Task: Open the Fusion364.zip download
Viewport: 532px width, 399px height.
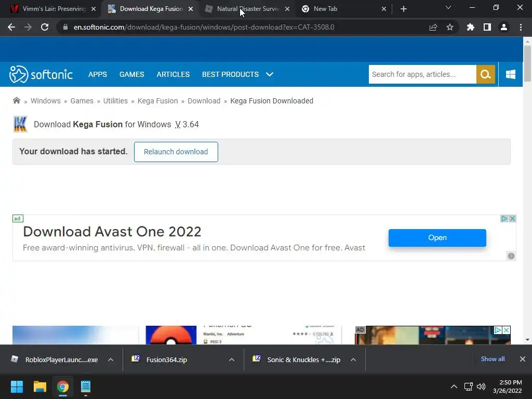Action: 161,360
